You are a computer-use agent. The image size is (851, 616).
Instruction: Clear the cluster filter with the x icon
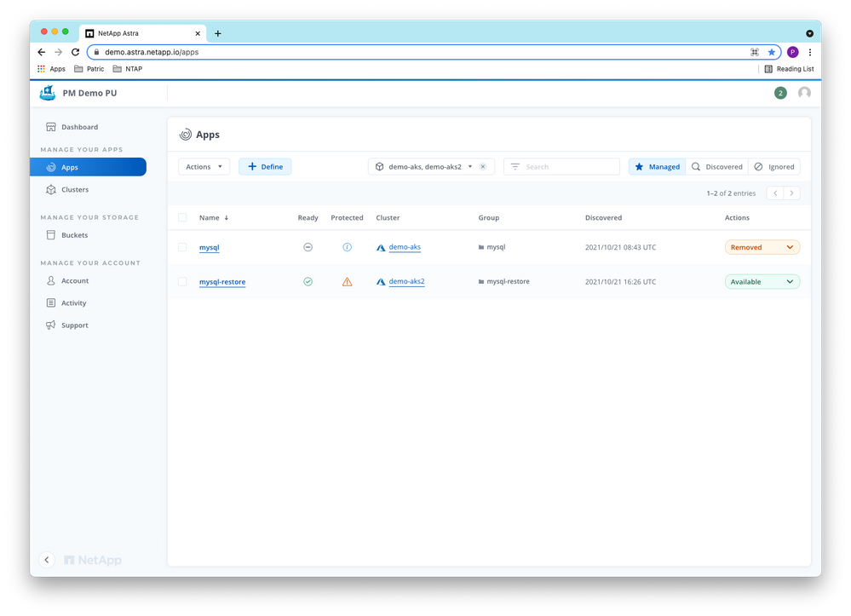tap(483, 167)
